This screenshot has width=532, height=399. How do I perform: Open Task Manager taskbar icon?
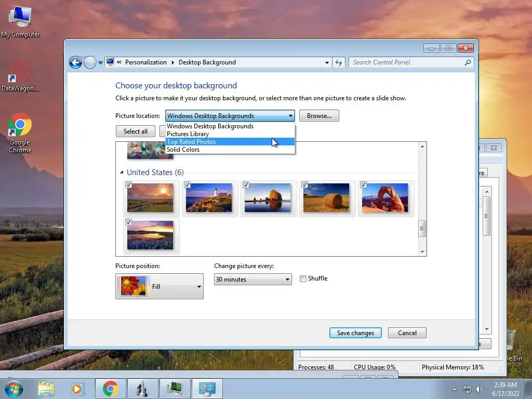(175, 389)
